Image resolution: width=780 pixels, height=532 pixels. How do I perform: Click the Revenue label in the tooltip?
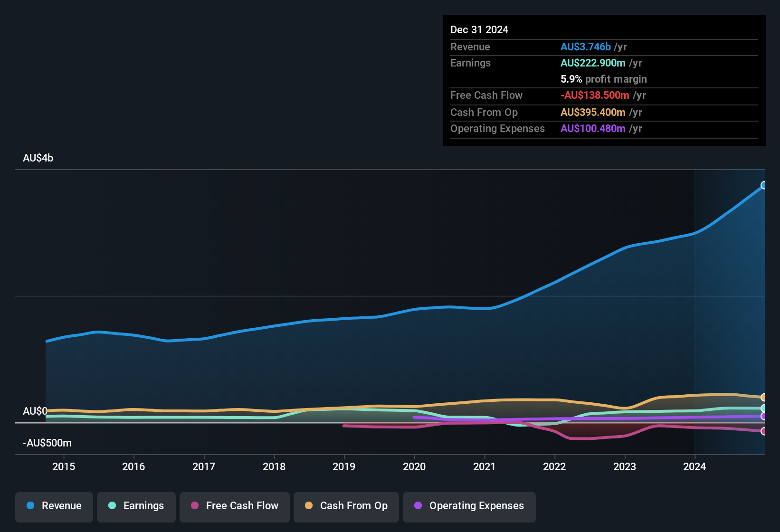[x=470, y=47]
